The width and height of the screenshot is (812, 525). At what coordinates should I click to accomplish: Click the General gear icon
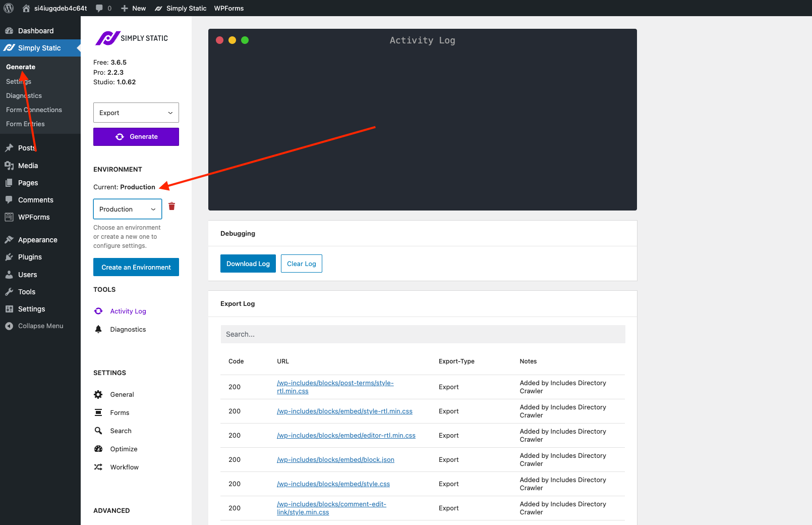pos(98,394)
